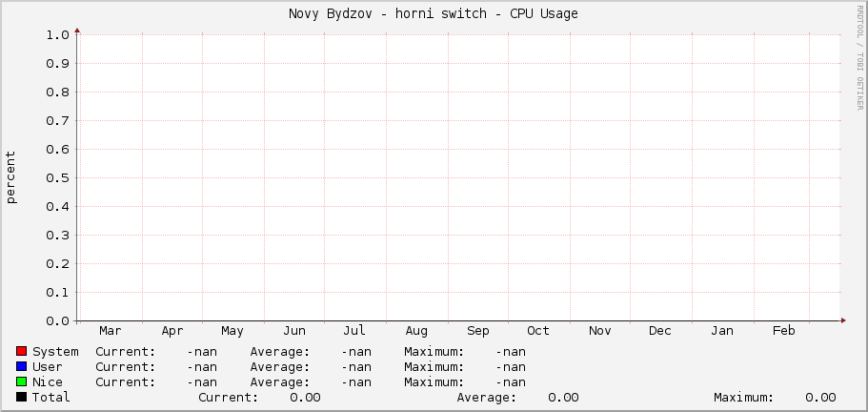Click the User row Current '-nan' value
Viewport: 868px width, 412px height.
coord(202,366)
